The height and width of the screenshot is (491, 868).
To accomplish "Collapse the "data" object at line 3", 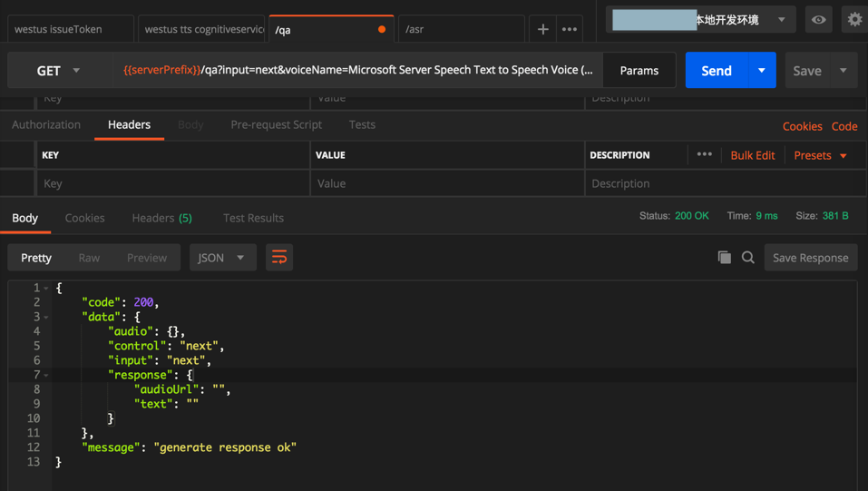I will click(46, 317).
